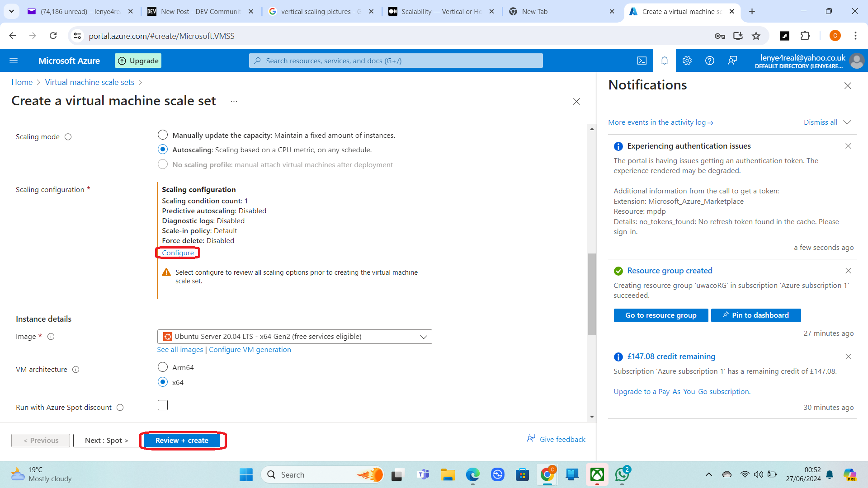Open Azure Cloud Shell icon
Screen dimensions: 868x488
(642, 61)
